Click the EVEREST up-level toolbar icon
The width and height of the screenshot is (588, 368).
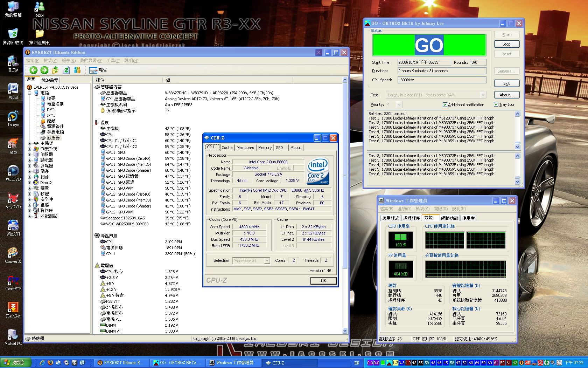point(55,70)
